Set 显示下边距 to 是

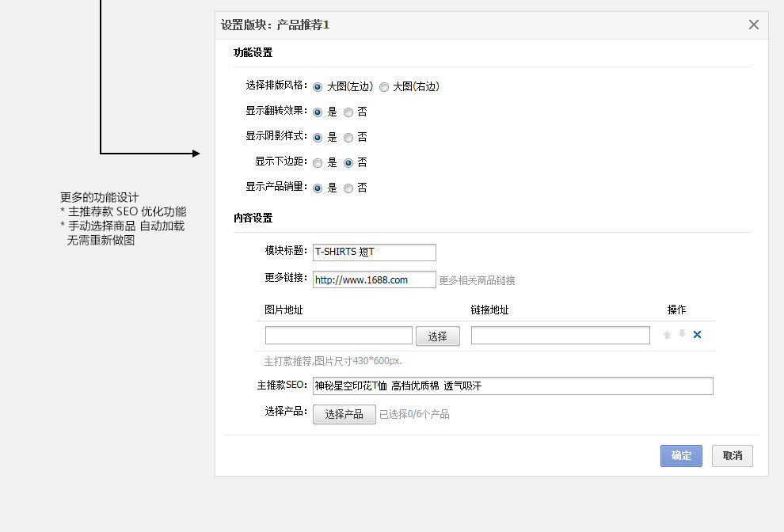(318, 163)
